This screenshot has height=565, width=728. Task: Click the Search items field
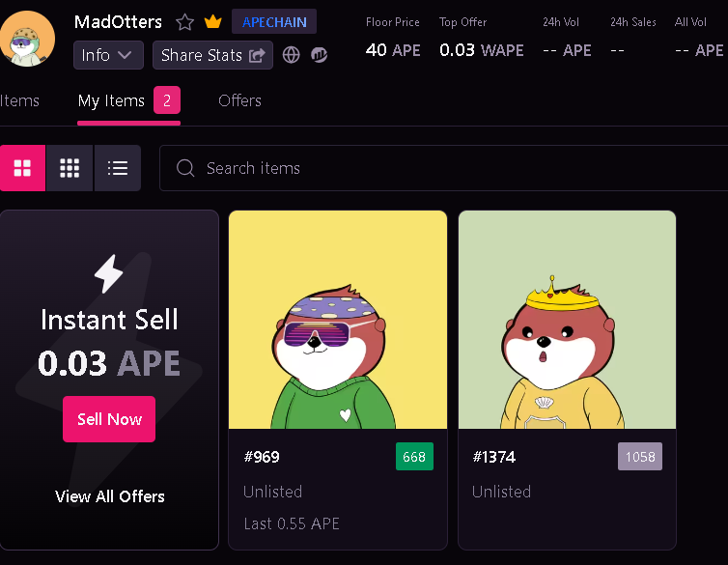[443, 168]
